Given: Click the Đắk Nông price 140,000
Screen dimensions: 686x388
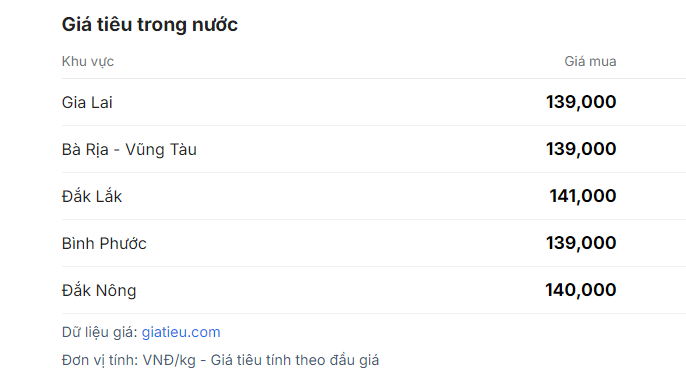Looking at the screenshot, I should pyautogui.click(x=581, y=290).
